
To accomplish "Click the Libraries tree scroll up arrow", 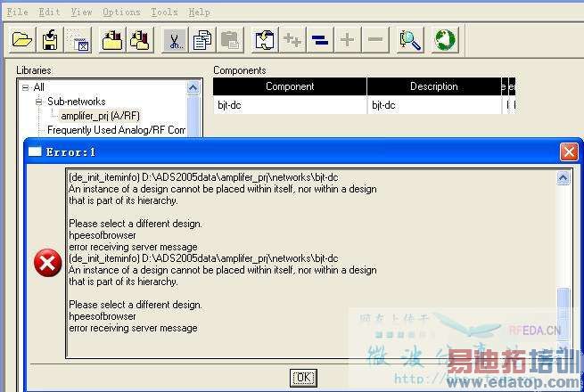I will 193,88.
